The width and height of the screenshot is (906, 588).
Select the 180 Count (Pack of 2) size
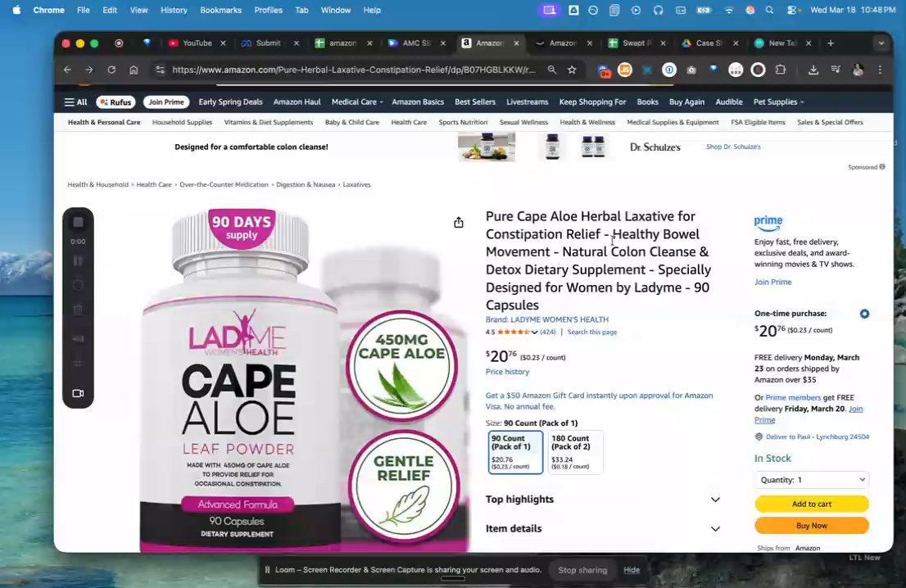[x=576, y=452]
